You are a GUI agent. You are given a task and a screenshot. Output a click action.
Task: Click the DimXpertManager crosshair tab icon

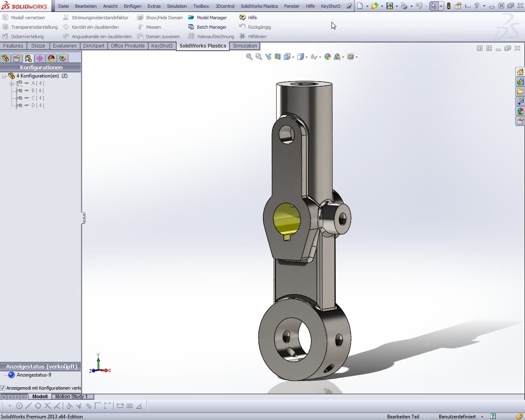[40, 58]
